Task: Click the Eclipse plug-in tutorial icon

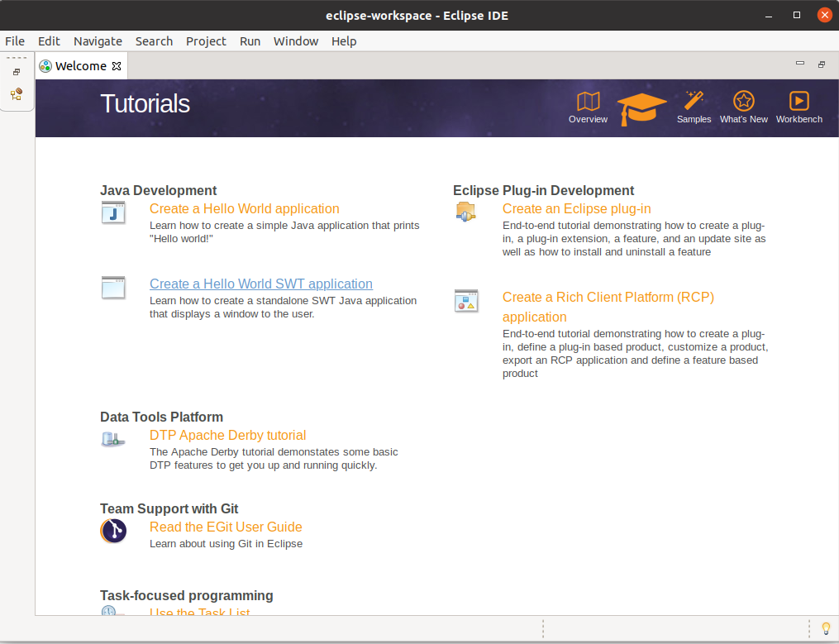Action: pyautogui.click(x=466, y=212)
